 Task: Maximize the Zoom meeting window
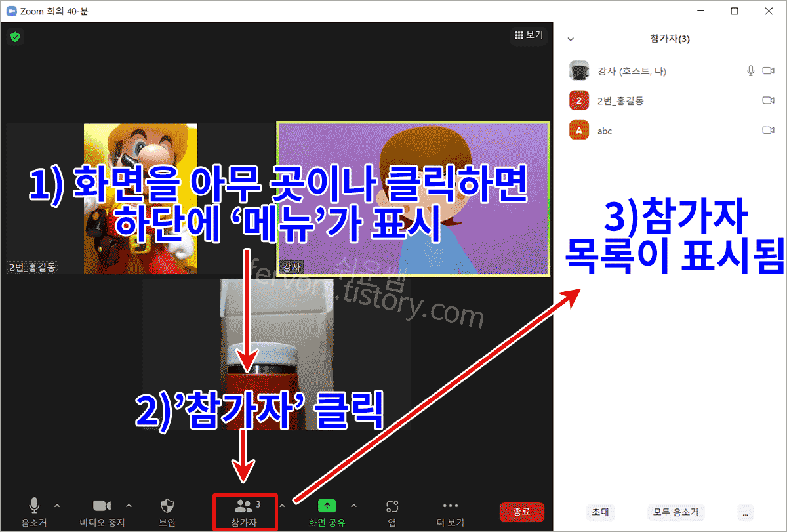[x=735, y=11]
